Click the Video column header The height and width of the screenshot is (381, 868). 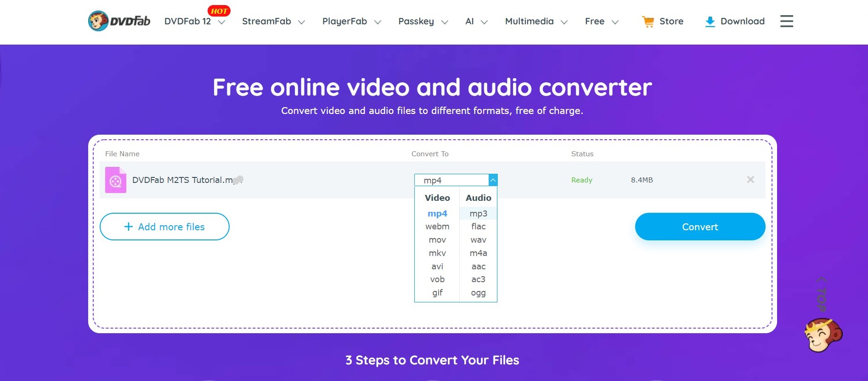coord(437,198)
